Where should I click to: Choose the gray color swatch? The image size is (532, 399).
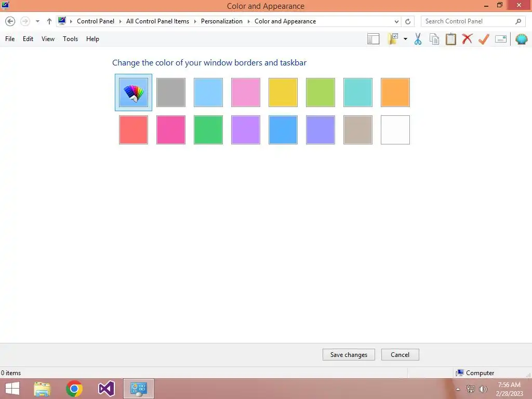pyautogui.click(x=171, y=92)
